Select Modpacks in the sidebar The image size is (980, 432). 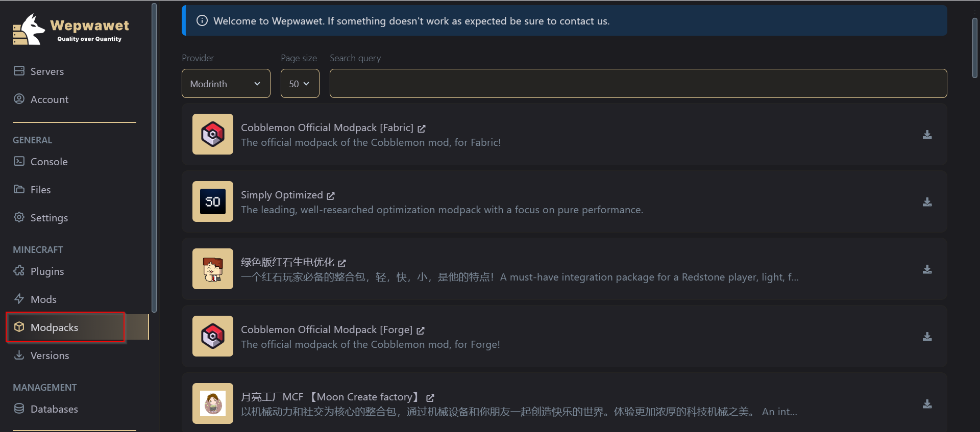78,327
